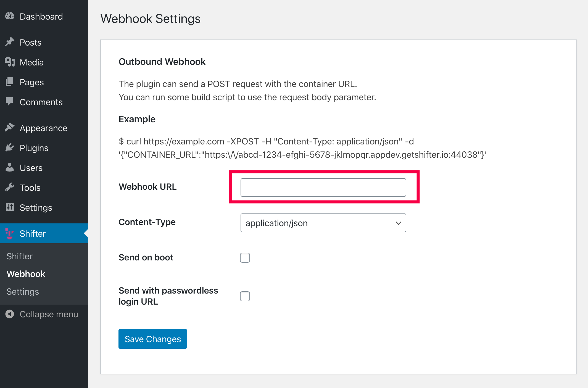
Task: Click the Content-Type dropdown chevron arrow
Action: point(398,223)
